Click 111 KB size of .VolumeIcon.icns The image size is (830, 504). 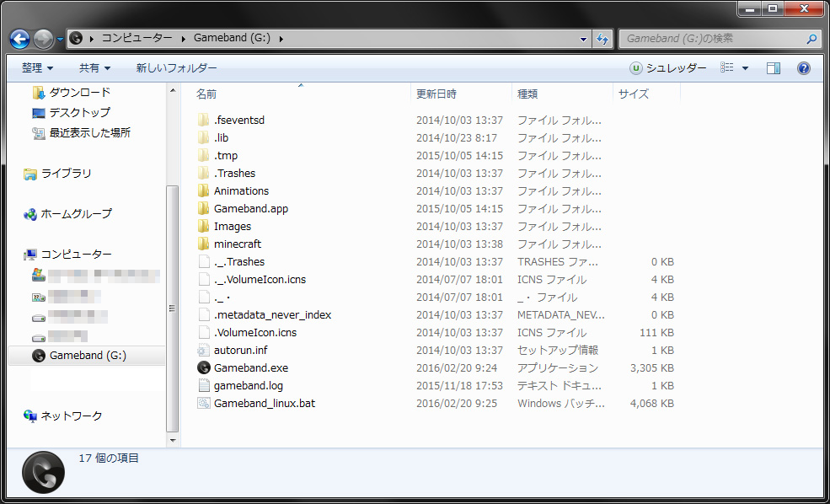656,333
